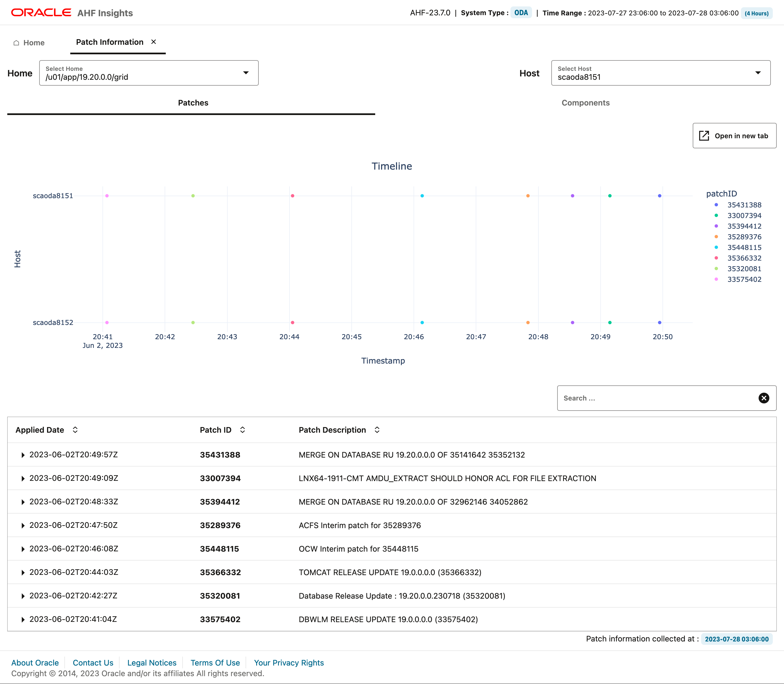Switch to the Components sub-tab
784x684 pixels.
tap(585, 103)
